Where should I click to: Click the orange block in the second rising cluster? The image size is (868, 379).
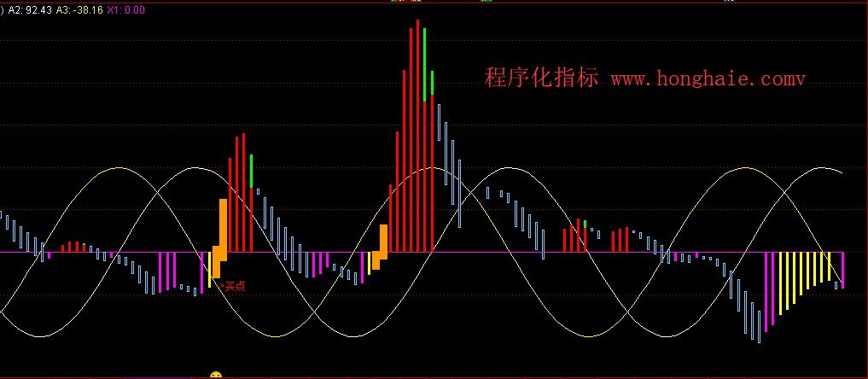point(383,241)
